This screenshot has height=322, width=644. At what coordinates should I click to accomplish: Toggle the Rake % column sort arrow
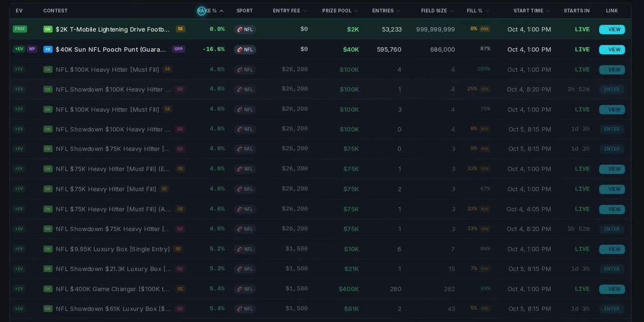[221, 11]
